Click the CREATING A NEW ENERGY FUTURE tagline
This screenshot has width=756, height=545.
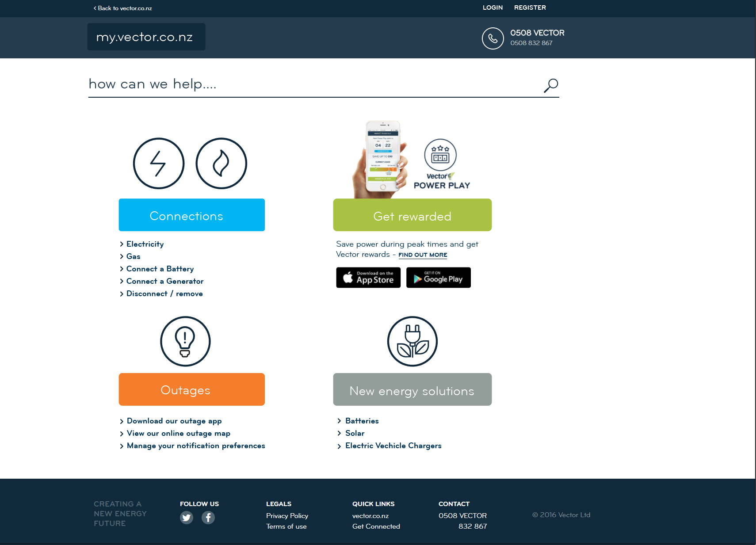click(x=120, y=514)
